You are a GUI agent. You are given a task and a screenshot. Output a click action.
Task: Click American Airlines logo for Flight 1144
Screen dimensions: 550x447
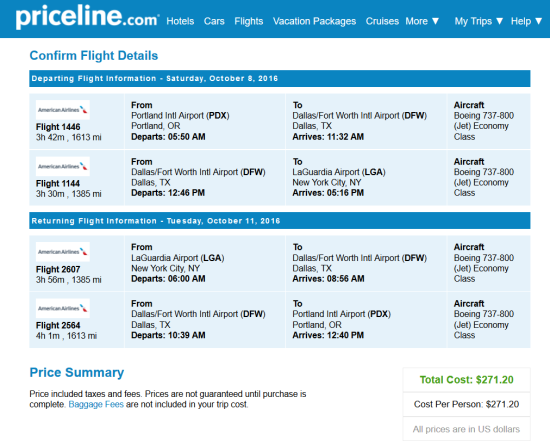[63, 166]
